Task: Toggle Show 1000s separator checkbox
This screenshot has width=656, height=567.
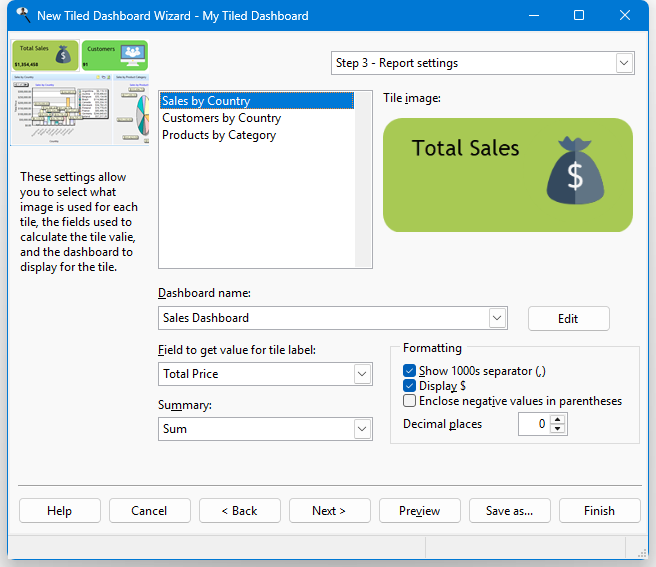Action: click(409, 371)
